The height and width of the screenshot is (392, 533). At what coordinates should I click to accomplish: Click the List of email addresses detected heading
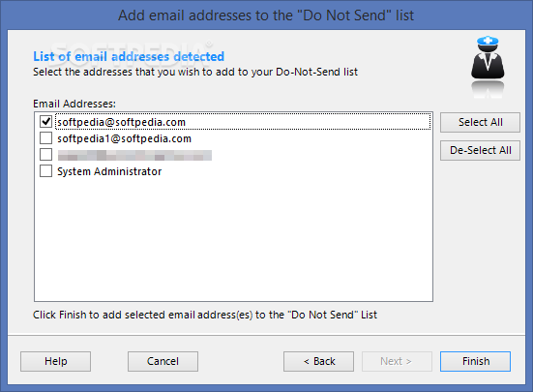pyautogui.click(x=129, y=56)
